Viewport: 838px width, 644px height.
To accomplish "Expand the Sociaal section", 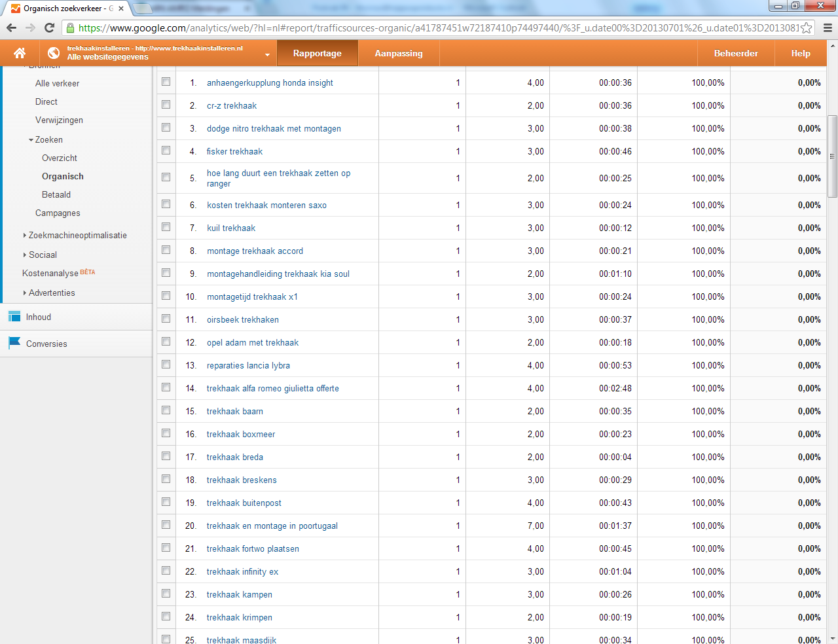I will pyautogui.click(x=25, y=255).
